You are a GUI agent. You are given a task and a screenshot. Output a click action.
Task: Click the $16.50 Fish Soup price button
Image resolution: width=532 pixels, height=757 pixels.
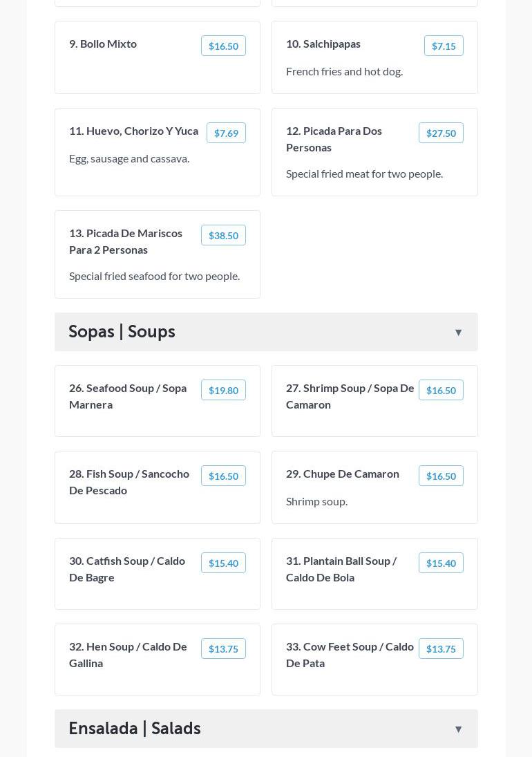click(x=223, y=476)
